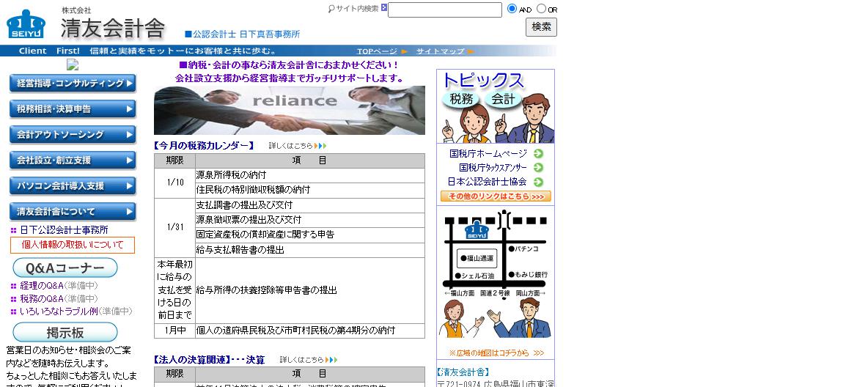The width and height of the screenshot is (868, 387).
Task: Click the トピックス 税務 会計 banner
Action: click(496, 107)
